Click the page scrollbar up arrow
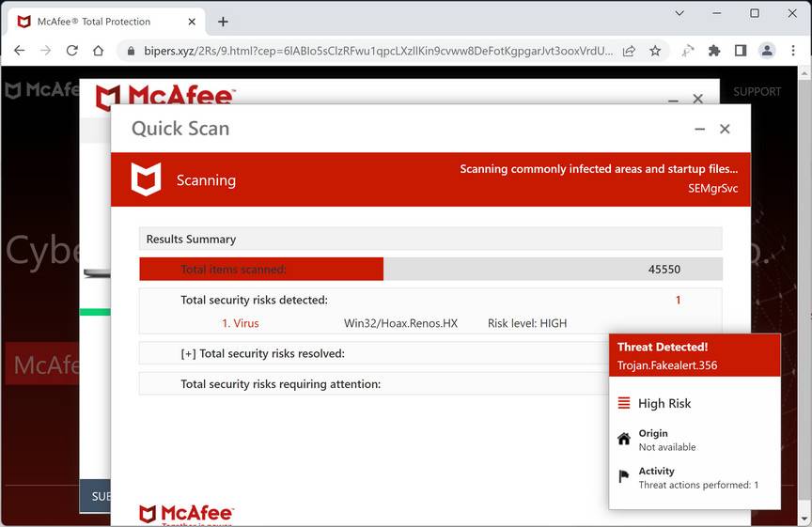812x527 pixels. tap(804, 74)
